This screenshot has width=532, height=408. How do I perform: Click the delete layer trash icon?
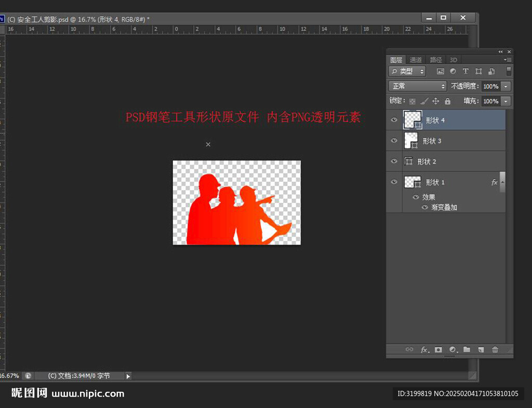click(495, 350)
